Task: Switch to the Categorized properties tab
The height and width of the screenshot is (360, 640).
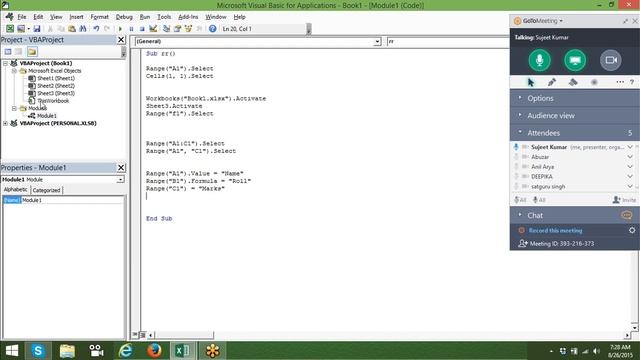Action: pyautogui.click(x=46, y=190)
